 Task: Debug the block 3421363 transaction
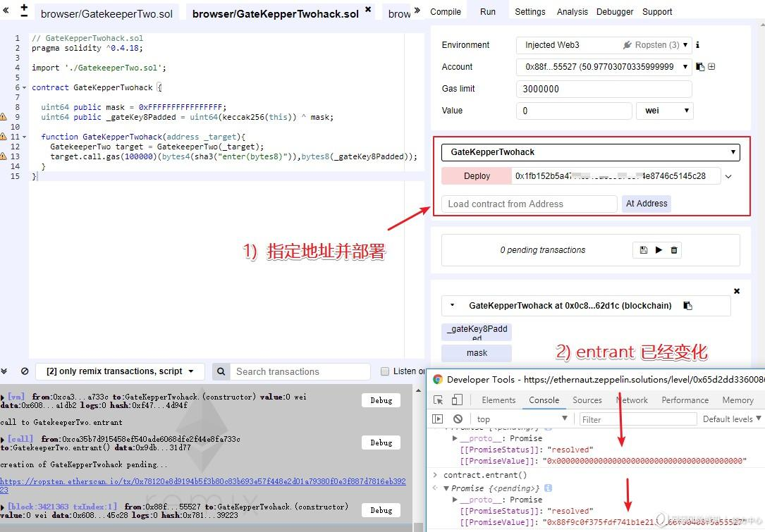(x=381, y=510)
